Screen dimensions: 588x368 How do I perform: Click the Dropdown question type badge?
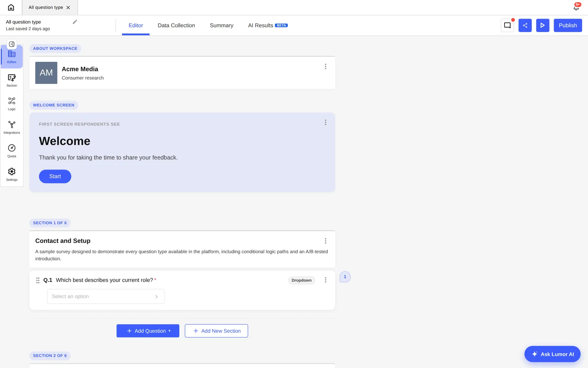[x=302, y=280]
